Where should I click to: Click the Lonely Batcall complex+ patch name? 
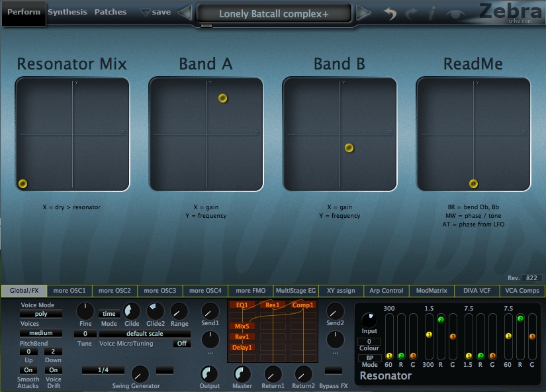[x=273, y=13]
